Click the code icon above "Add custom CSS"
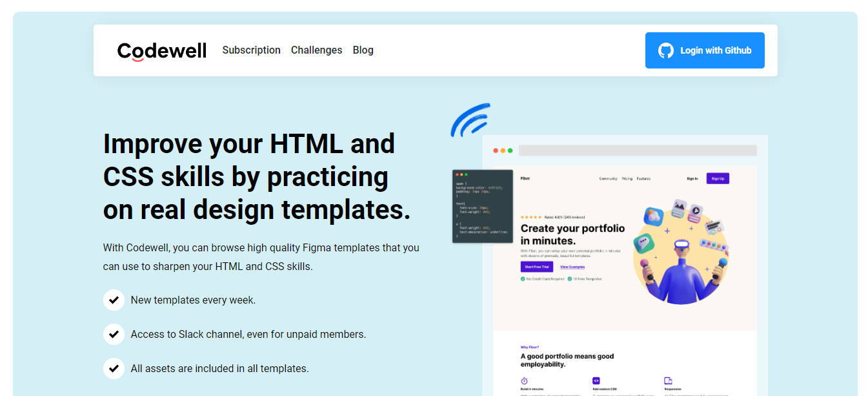Image resolution: width=868 pixels, height=396 pixels. point(596,380)
